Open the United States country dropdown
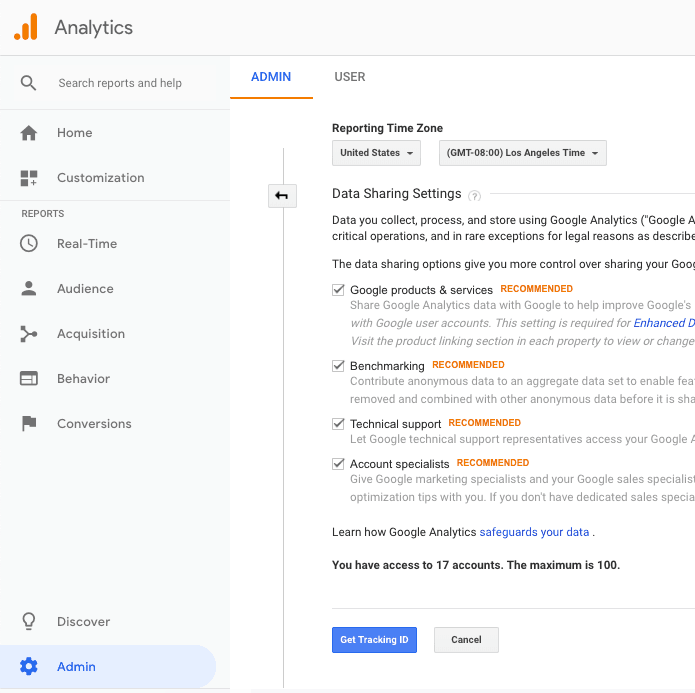695x693 pixels. [376, 153]
